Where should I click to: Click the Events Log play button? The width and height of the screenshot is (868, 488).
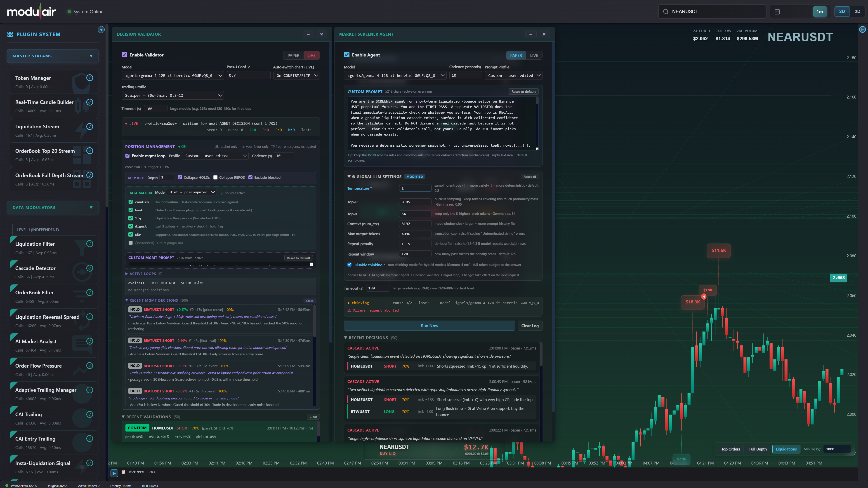point(114,473)
